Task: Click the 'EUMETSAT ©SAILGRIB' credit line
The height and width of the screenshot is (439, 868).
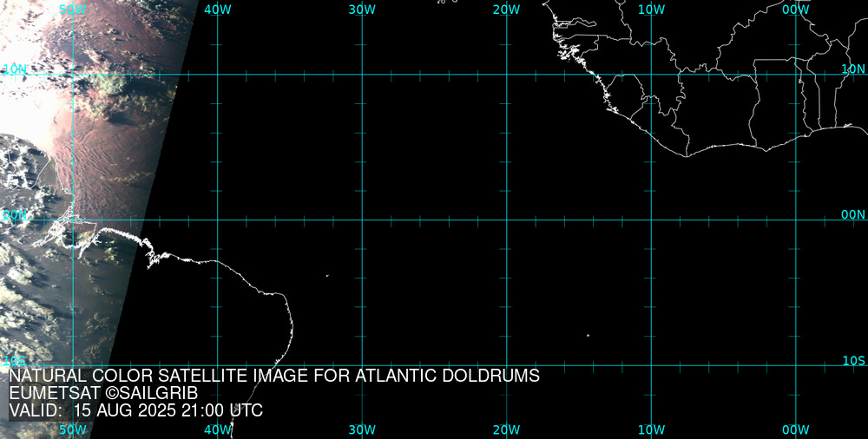Action: 103,393
